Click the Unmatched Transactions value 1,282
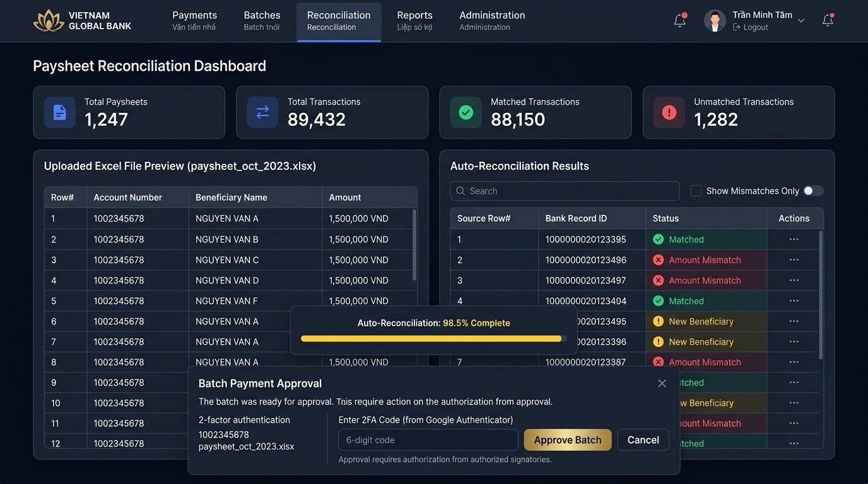Screen dimensions: 868x484 (x=716, y=119)
